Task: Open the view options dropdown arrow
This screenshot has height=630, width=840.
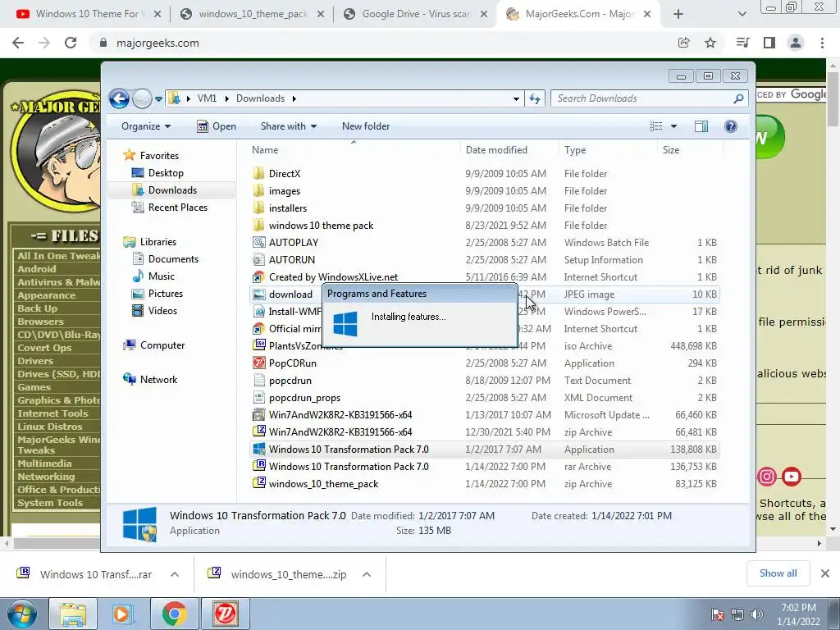Action: pyautogui.click(x=674, y=126)
